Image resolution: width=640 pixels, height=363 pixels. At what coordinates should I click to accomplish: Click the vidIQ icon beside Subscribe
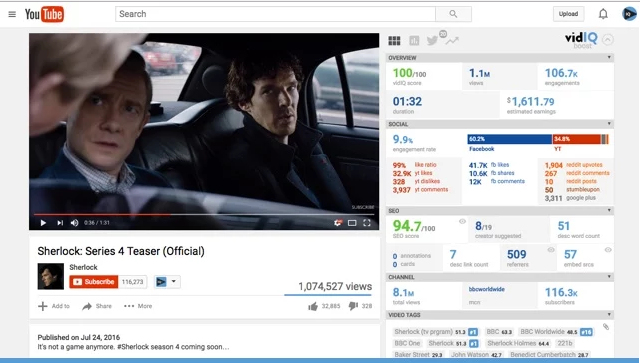[161, 282]
